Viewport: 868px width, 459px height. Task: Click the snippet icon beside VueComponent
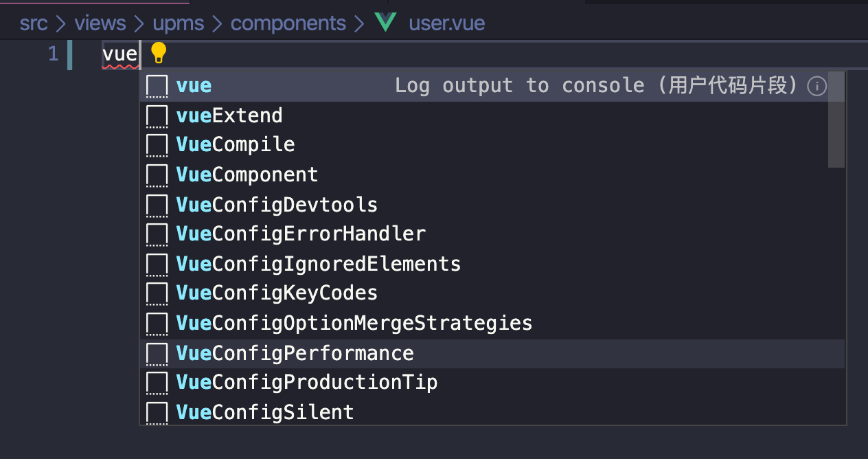tap(157, 175)
